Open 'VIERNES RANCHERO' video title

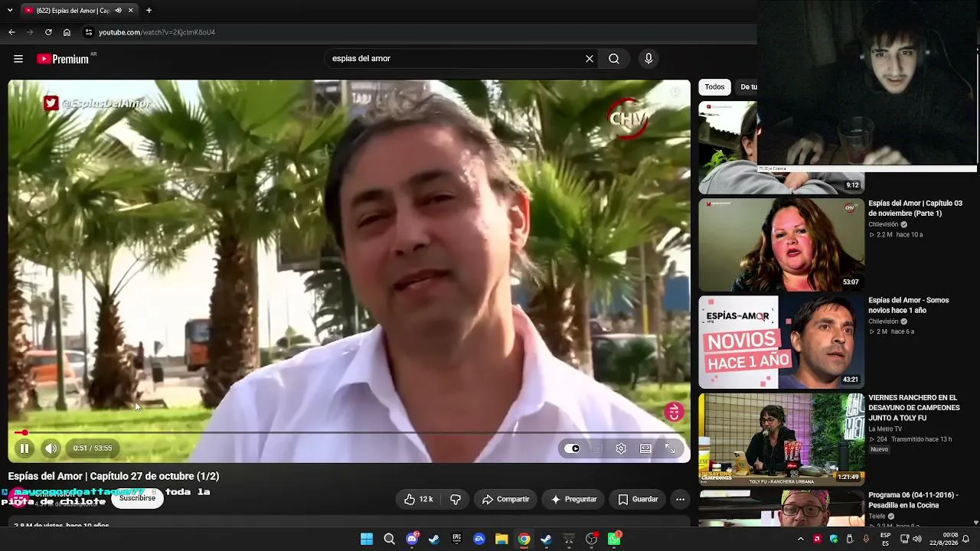pos(914,408)
